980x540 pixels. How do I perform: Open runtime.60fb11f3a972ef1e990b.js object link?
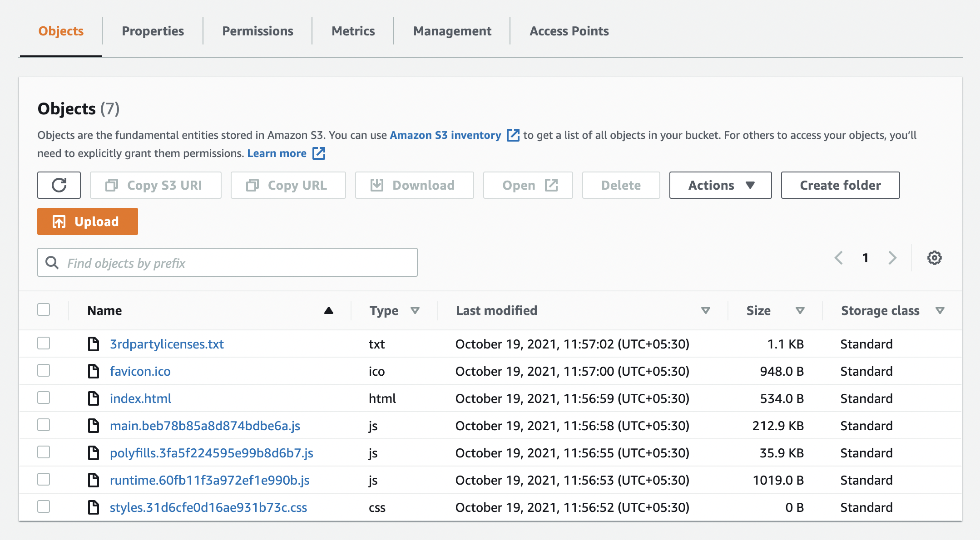(x=210, y=480)
